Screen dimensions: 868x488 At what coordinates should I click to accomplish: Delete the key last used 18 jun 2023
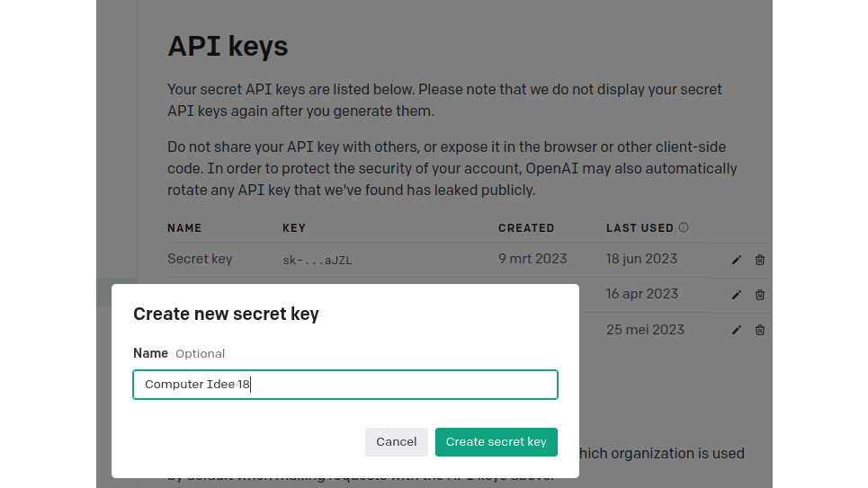tap(760, 260)
